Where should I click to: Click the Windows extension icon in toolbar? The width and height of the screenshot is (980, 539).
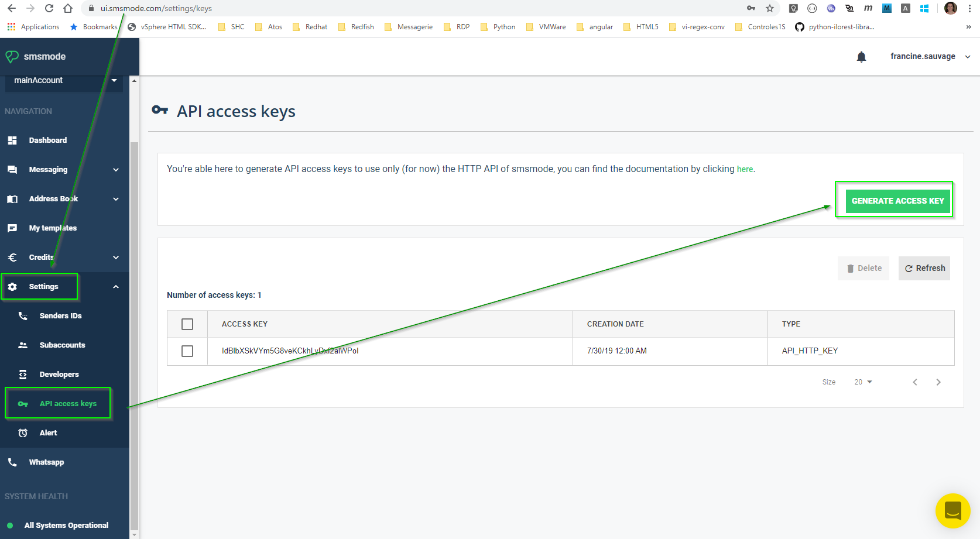click(x=924, y=8)
